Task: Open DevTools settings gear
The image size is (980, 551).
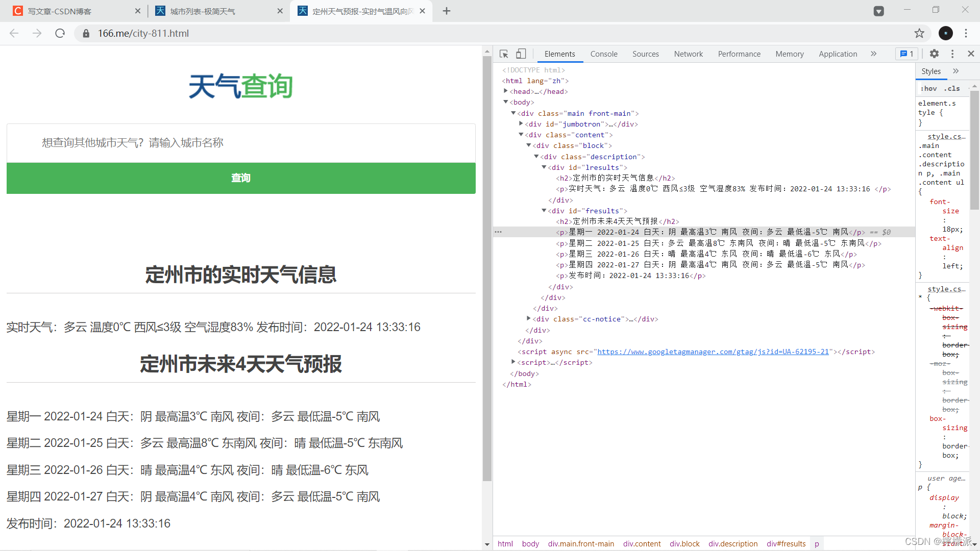Action: point(934,54)
